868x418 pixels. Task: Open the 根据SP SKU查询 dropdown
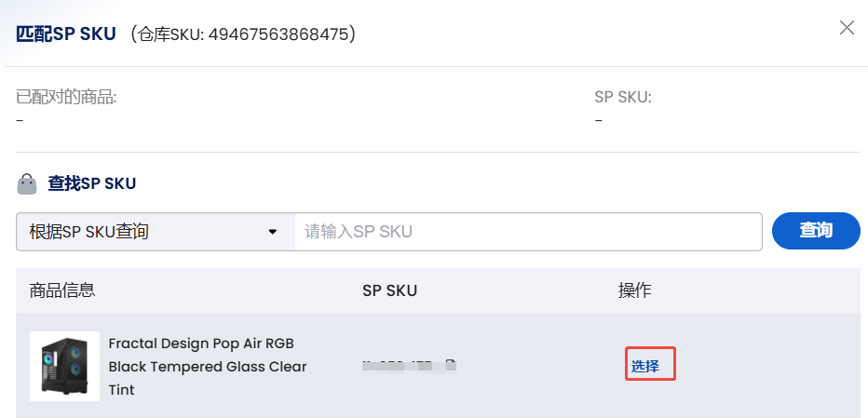155,232
